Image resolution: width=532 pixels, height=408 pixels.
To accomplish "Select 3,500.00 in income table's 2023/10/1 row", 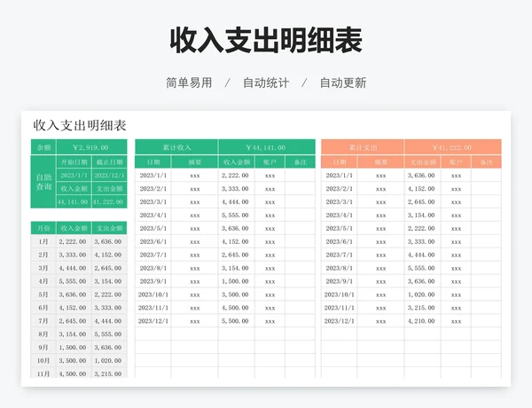I will pos(236,294).
